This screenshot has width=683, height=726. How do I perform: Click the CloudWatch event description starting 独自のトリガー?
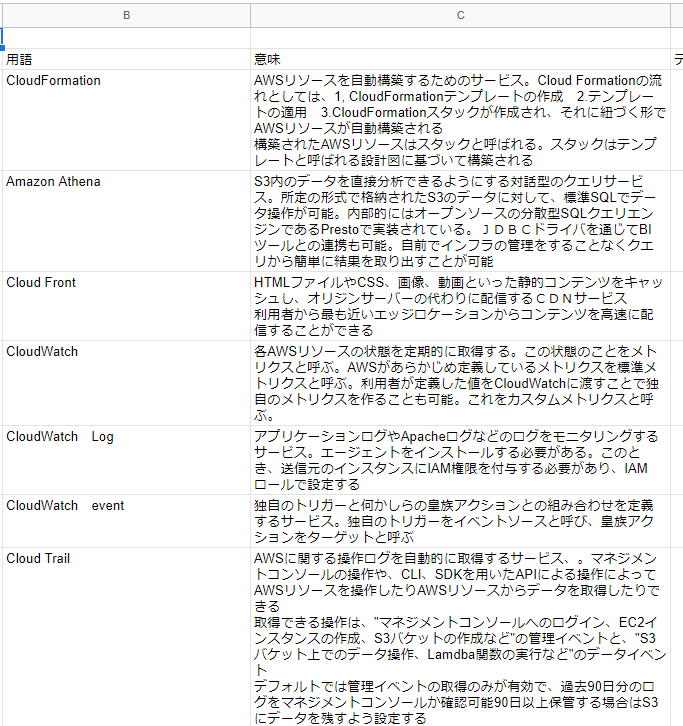460,521
